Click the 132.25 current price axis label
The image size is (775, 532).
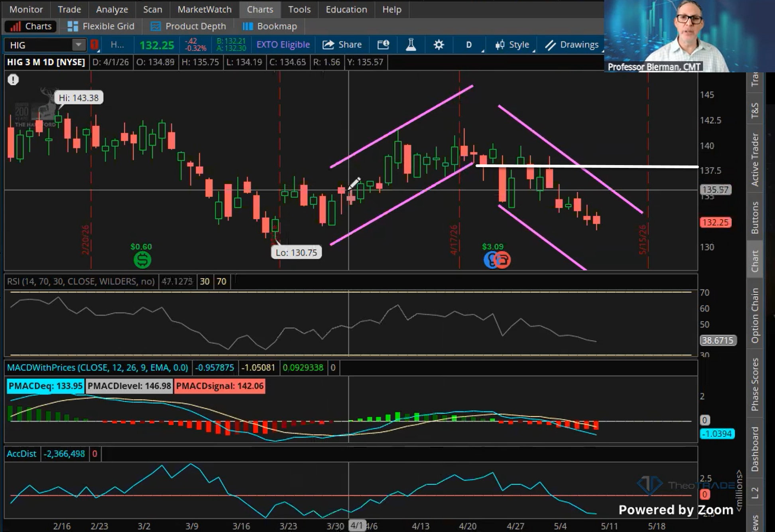point(716,222)
